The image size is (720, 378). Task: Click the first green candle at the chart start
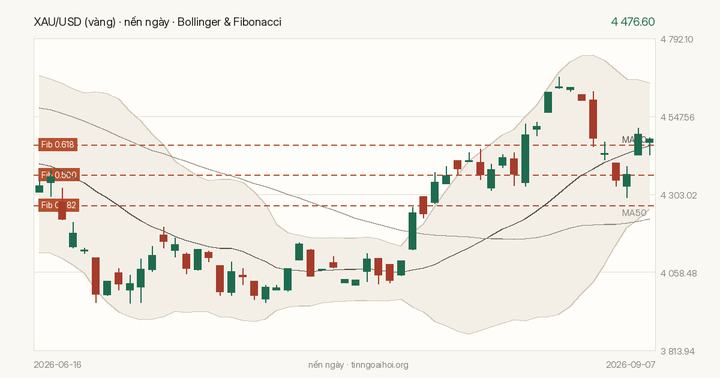(x=39, y=188)
